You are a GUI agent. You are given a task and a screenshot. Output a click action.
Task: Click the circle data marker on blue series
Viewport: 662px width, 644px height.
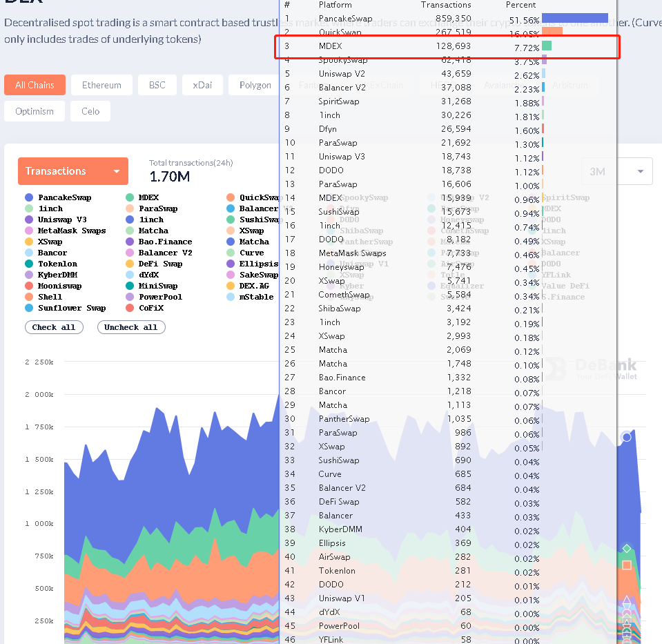click(x=627, y=437)
